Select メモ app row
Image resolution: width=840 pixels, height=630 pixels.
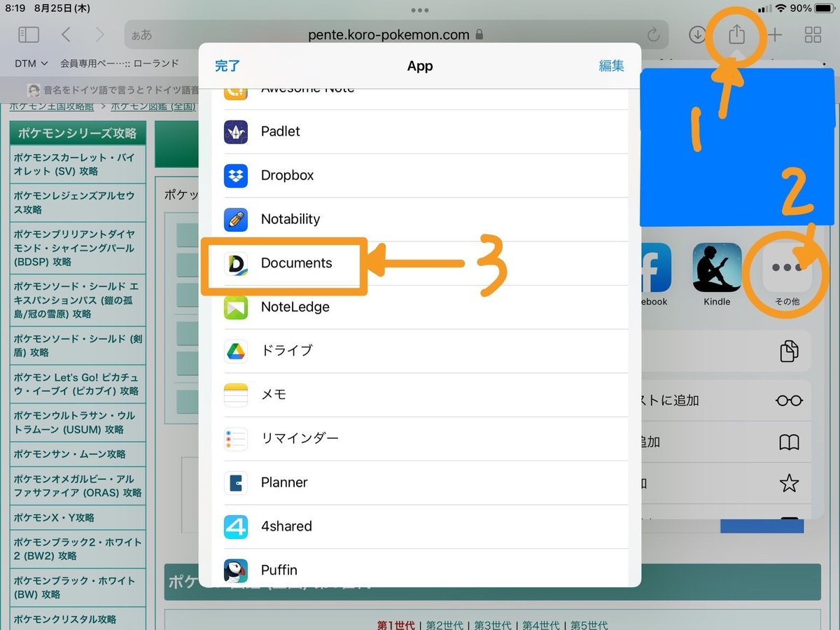pyautogui.click(x=426, y=394)
